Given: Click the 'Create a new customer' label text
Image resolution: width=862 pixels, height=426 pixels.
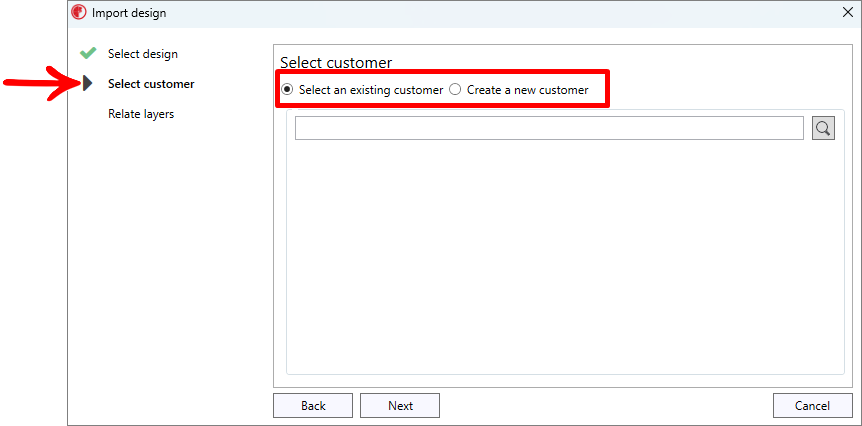Looking at the screenshot, I should tap(527, 90).
